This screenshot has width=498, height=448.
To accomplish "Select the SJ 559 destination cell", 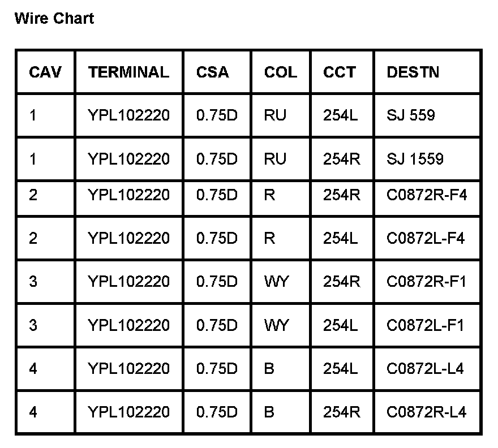I will [411, 115].
